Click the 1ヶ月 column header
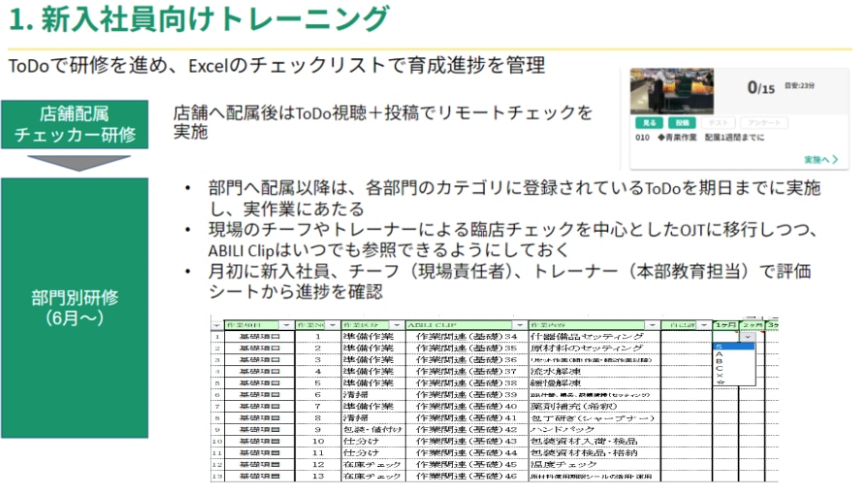The height and width of the screenshot is (497, 868). [724, 324]
